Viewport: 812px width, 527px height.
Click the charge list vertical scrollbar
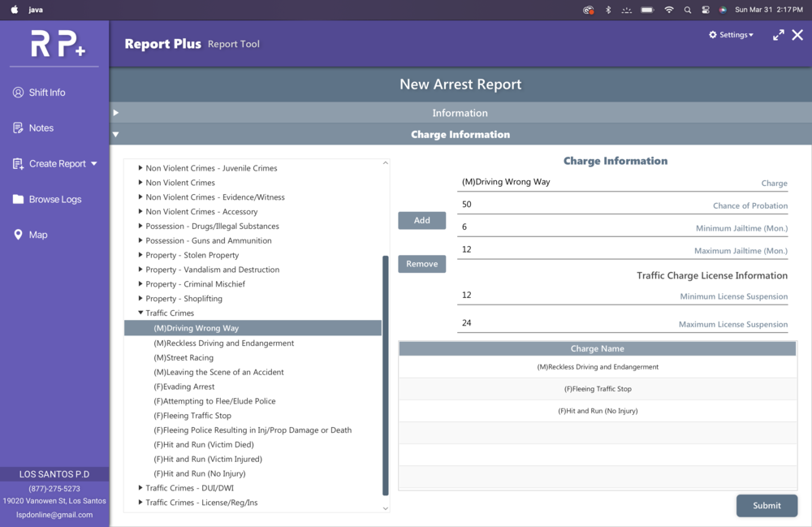[386, 374]
